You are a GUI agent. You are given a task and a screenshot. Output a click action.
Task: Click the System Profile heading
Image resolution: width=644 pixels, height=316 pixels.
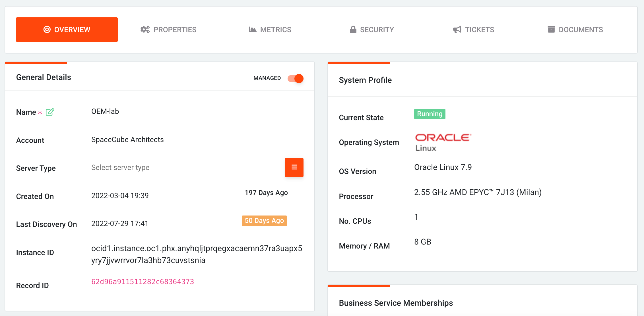pyautogui.click(x=365, y=80)
